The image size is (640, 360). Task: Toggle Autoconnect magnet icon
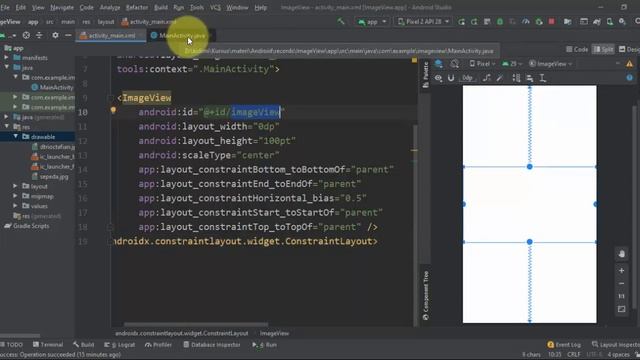pos(451,78)
